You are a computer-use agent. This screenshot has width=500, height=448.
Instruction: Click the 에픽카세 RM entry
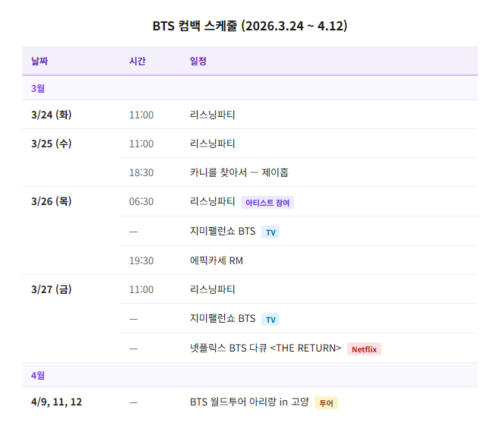[216, 260]
